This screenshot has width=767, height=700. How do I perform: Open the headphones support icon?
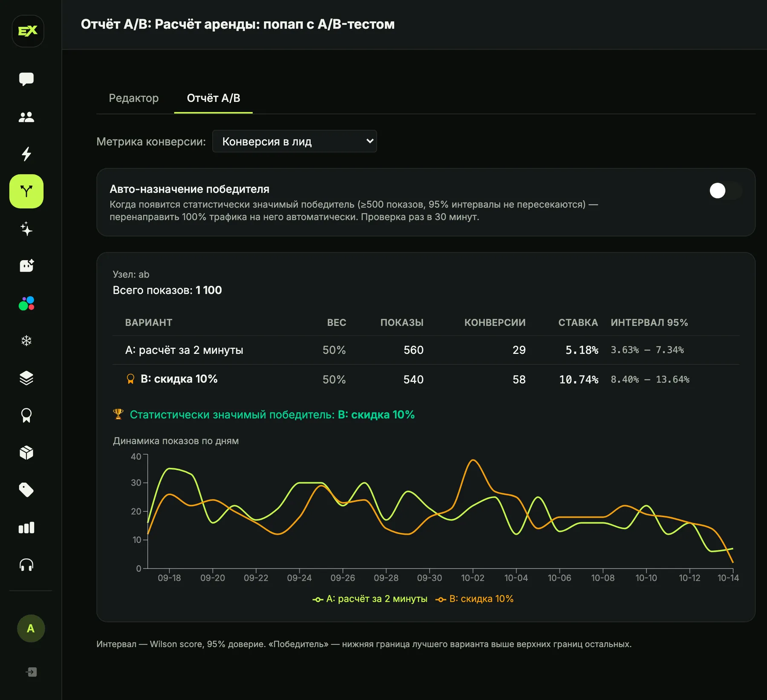26,565
